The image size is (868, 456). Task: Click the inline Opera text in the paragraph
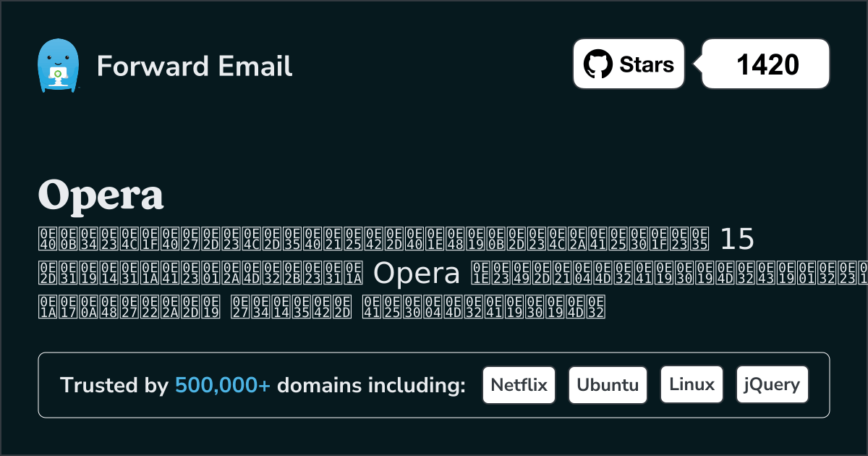pos(416,274)
